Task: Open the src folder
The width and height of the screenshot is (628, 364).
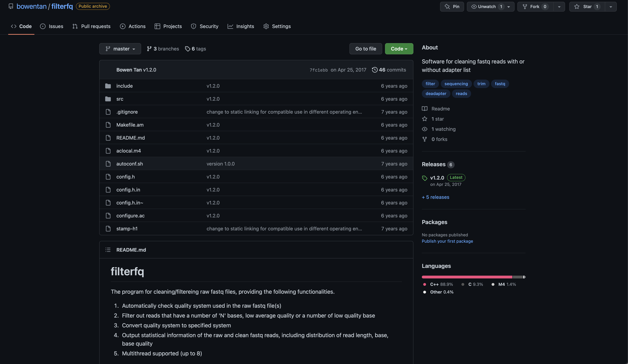Action: tap(120, 99)
